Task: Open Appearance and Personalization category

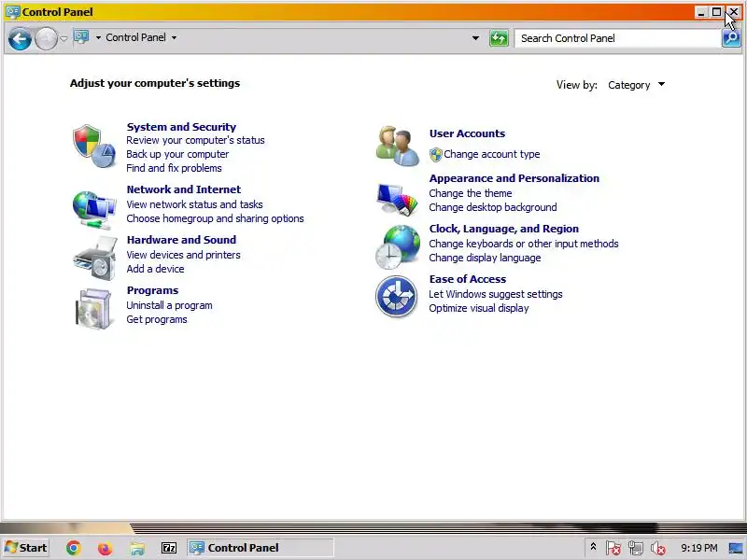Action: tap(514, 178)
